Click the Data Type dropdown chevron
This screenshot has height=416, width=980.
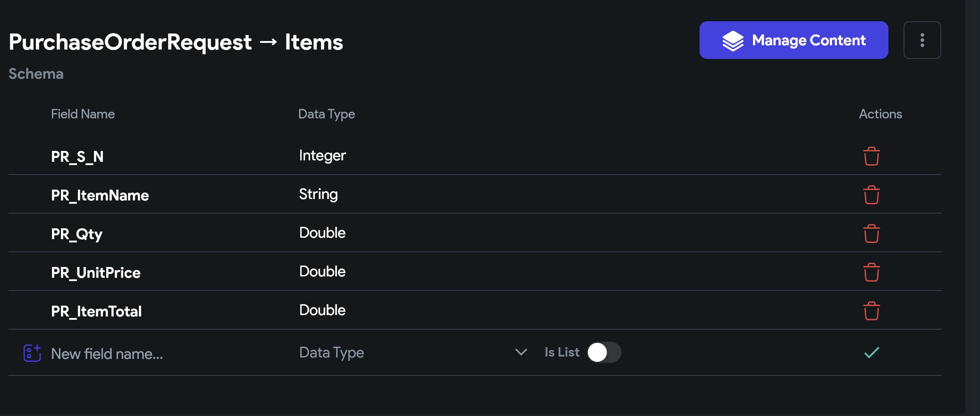521,352
